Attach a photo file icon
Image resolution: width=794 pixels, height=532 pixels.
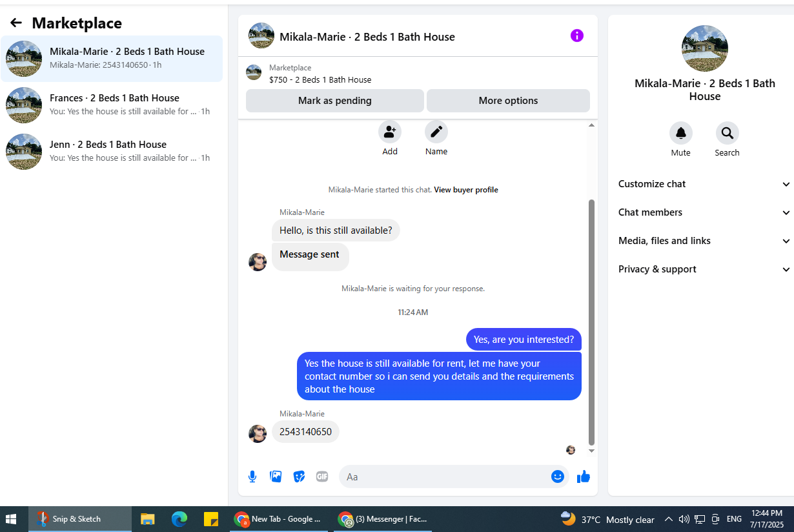pyautogui.click(x=276, y=476)
